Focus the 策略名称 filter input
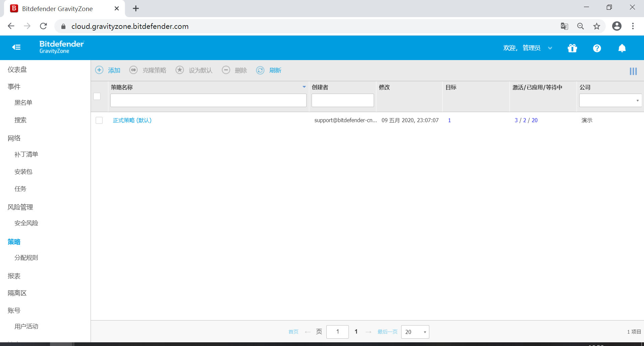The image size is (644, 346). click(x=208, y=100)
